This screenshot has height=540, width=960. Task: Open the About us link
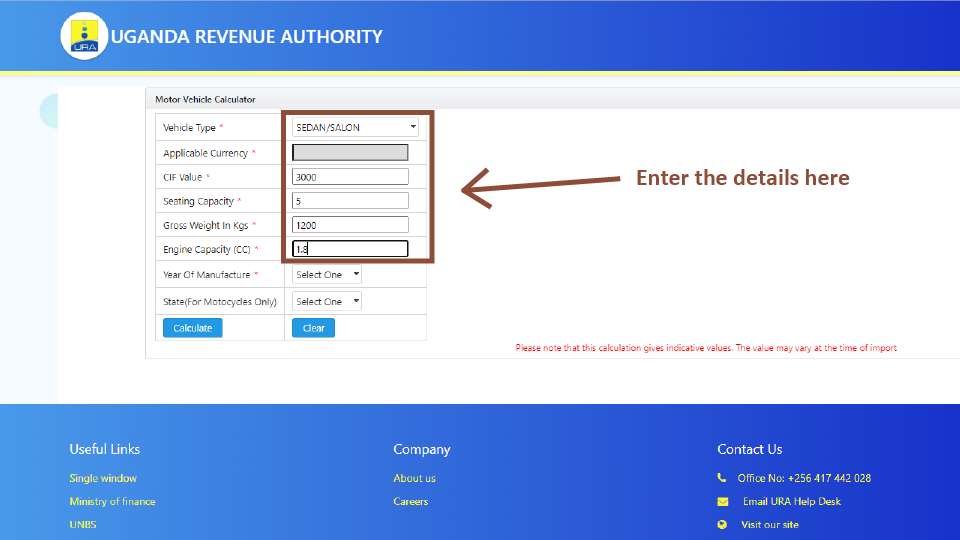pyautogui.click(x=414, y=478)
